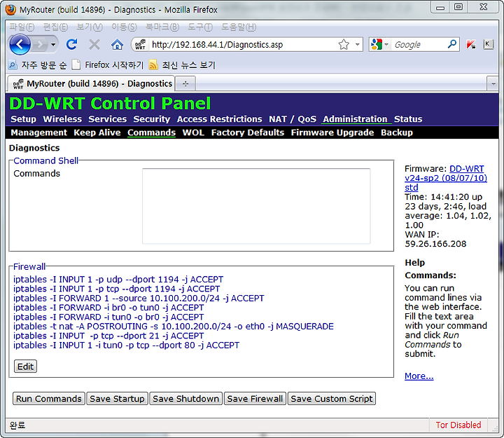The height and width of the screenshot is (438, 504).
Task: Click the Run Commands button
Action: 49,399
